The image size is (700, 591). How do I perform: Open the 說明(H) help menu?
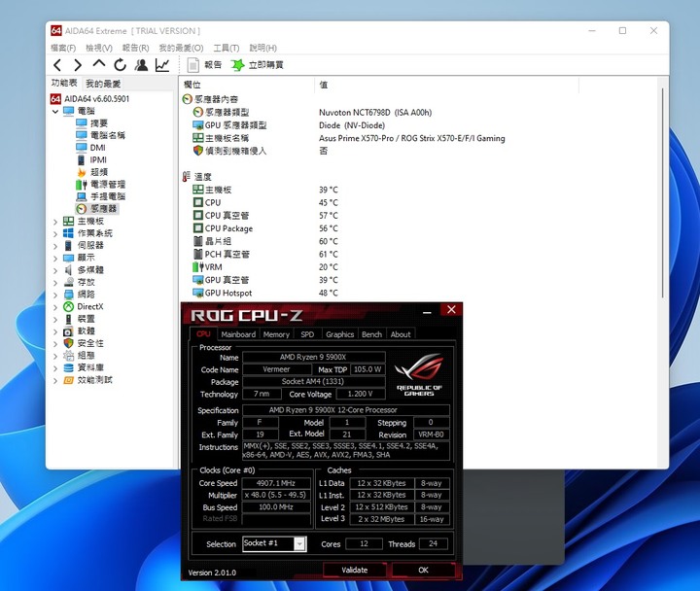coord(262,48)
